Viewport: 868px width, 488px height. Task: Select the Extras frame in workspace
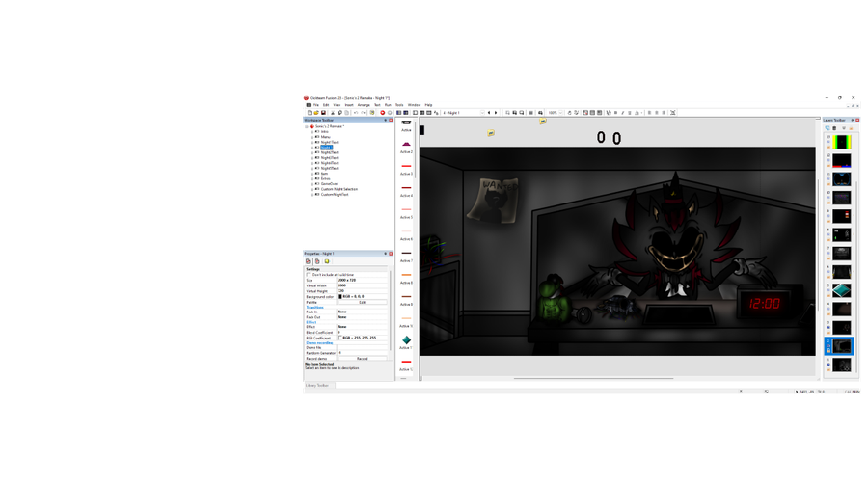(x=326, y=178)
